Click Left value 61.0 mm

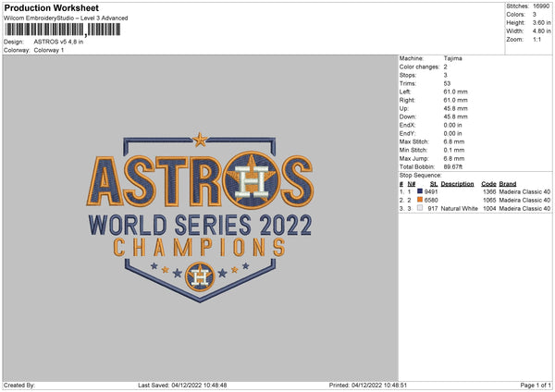pyautogui.click(x=455, y=92)
